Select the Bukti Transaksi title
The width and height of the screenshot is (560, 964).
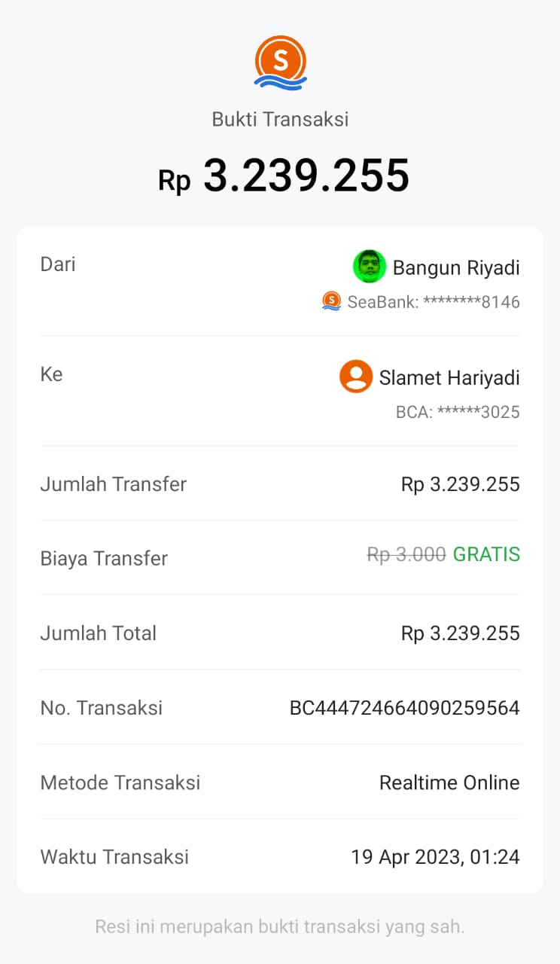tap(280, 119)
